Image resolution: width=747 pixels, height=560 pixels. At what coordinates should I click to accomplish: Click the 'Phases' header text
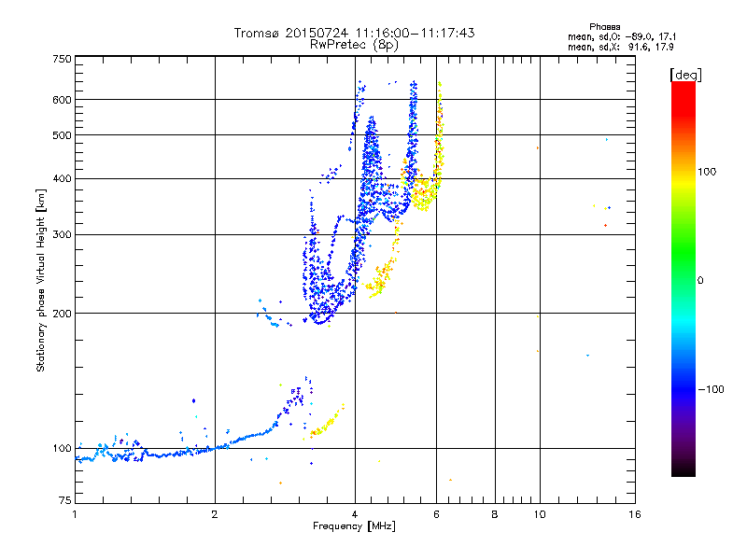(604, 27)
